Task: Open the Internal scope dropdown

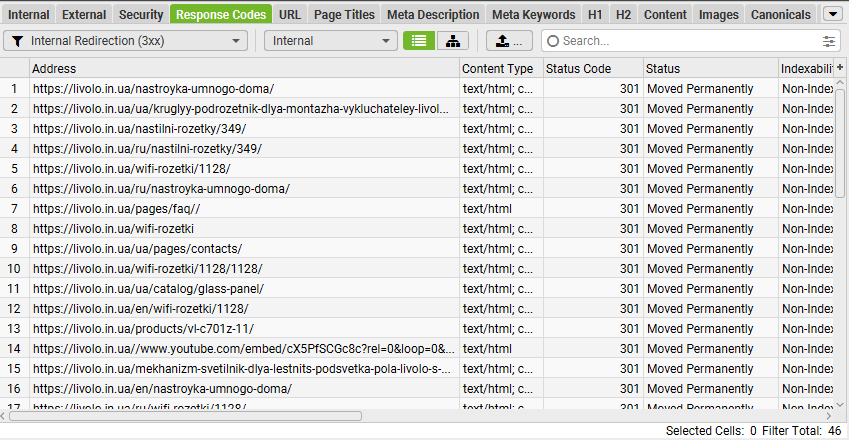Action: [x=330, y=41]
